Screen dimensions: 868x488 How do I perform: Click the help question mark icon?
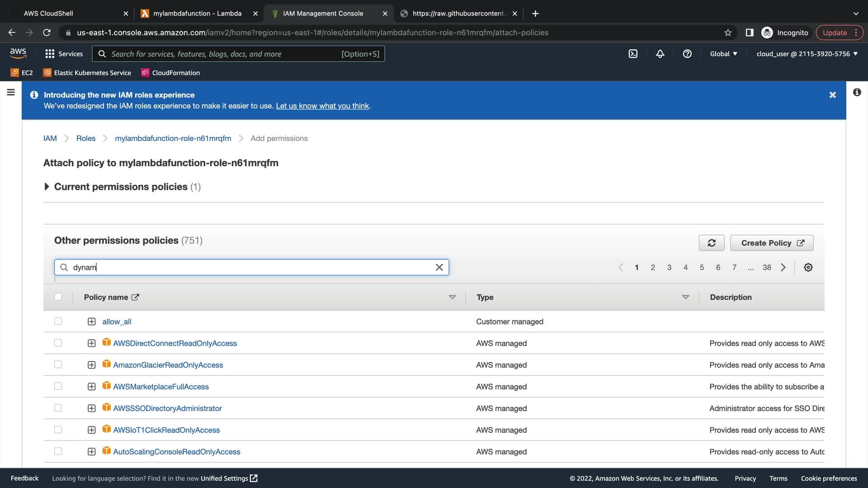[x=687, y=54]
